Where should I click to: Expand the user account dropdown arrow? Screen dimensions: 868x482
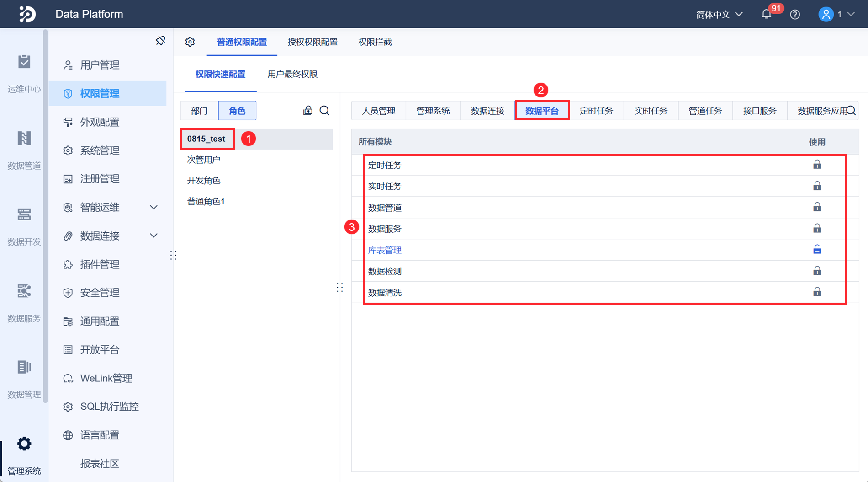coord(851,14)
